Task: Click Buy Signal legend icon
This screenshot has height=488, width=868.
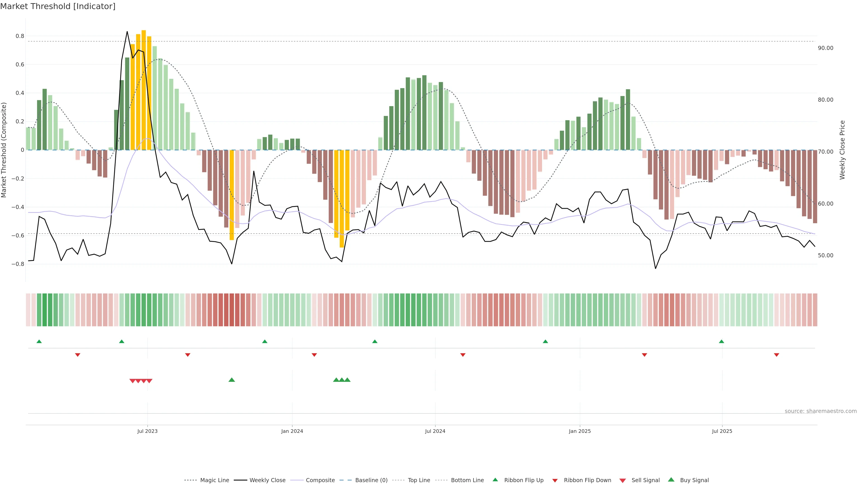Action: pos(671,480)
